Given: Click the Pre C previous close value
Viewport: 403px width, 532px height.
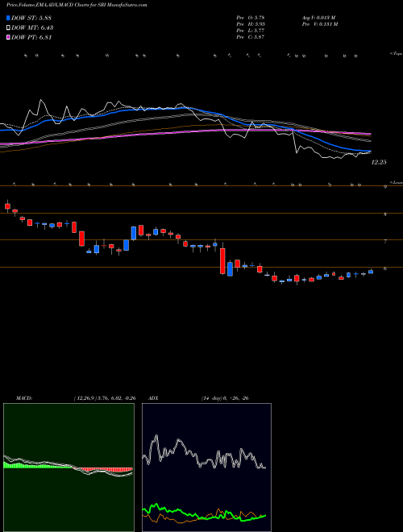Looking at the screenshot, I should click(251, 37).
